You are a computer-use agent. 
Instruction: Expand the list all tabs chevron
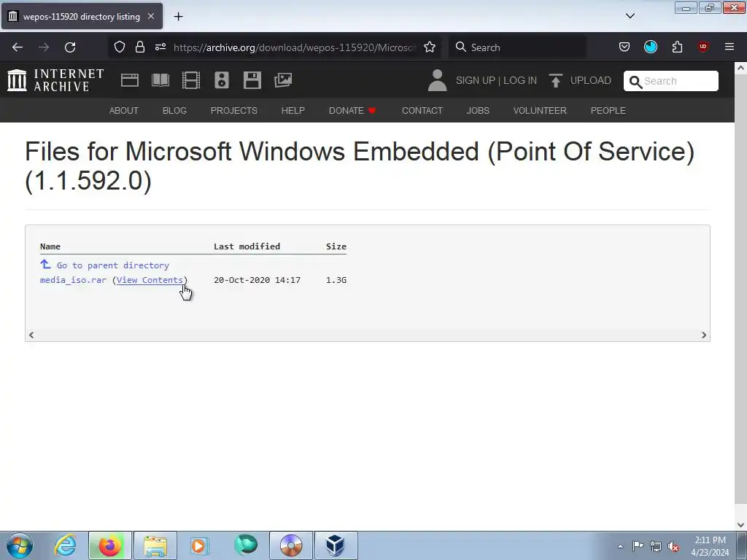(x=630, y=16)
